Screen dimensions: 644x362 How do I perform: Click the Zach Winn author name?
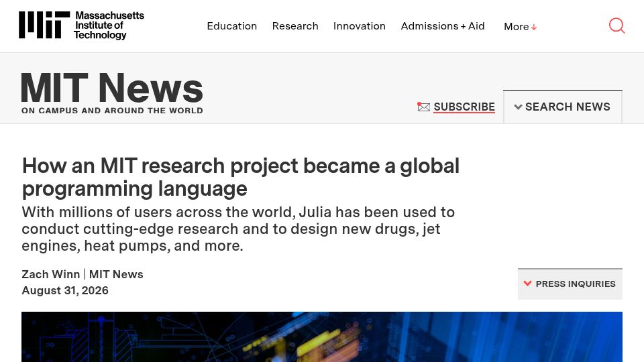pos(51,274)
